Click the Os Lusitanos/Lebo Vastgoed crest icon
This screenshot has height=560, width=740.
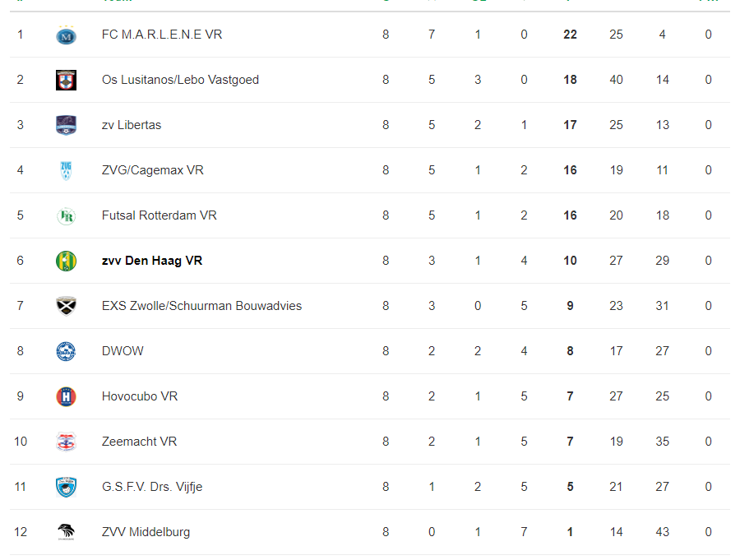coord(66,80)
